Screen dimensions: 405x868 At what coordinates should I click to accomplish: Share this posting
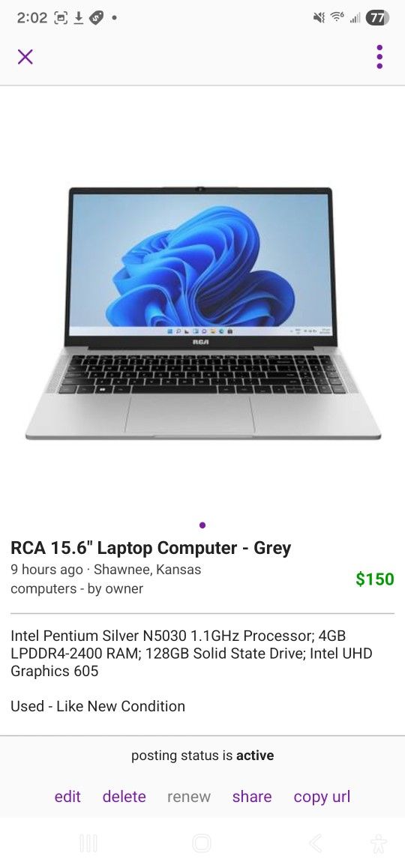(x=252, y=796)
